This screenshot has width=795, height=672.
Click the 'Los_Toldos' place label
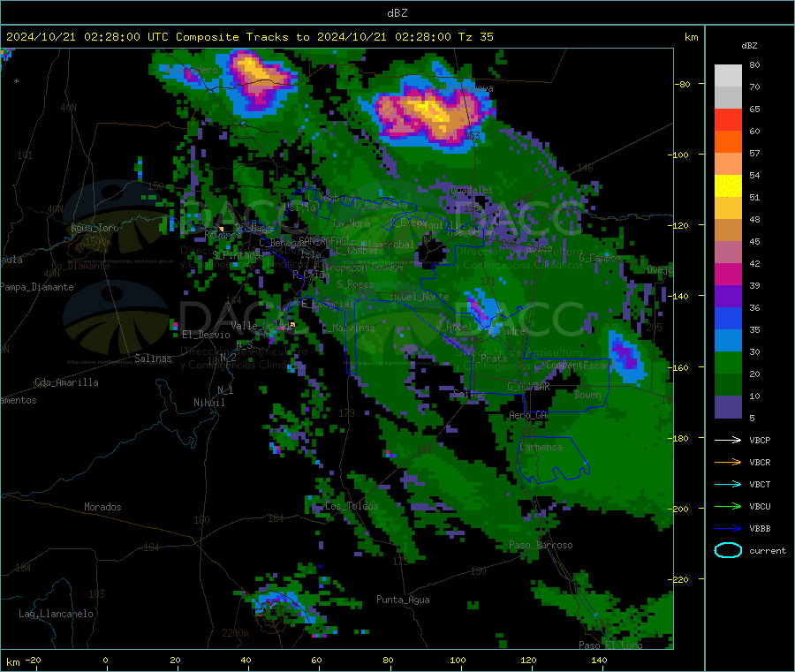click(x=352, y=506)
